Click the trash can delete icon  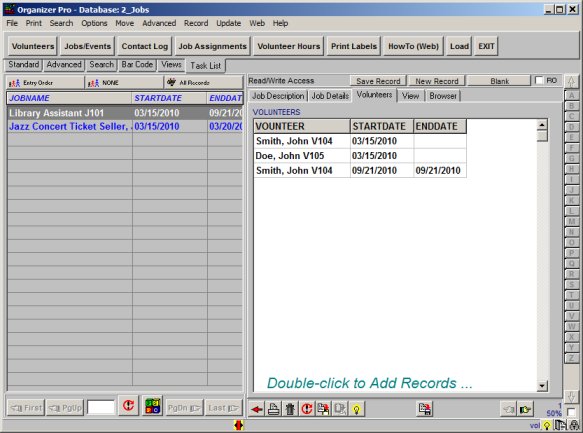[x=290, y=409]
